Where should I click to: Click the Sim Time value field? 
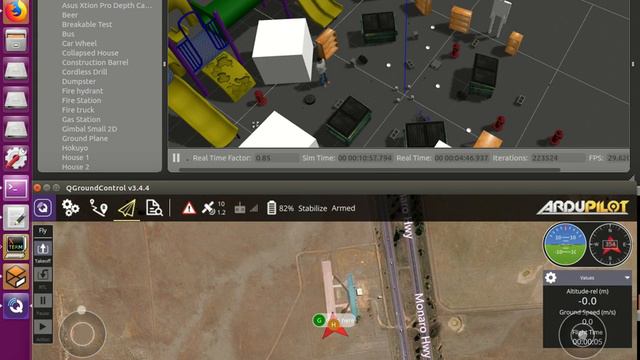(x=365, y=158)
